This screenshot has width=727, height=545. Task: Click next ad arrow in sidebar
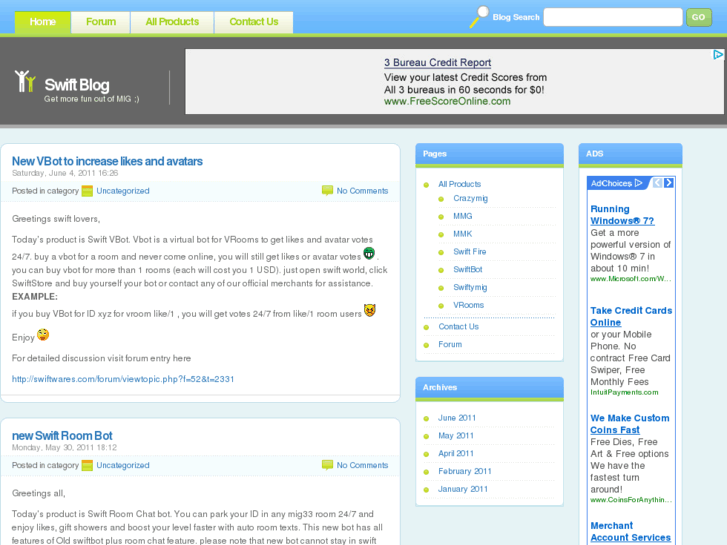coord(669,183)
